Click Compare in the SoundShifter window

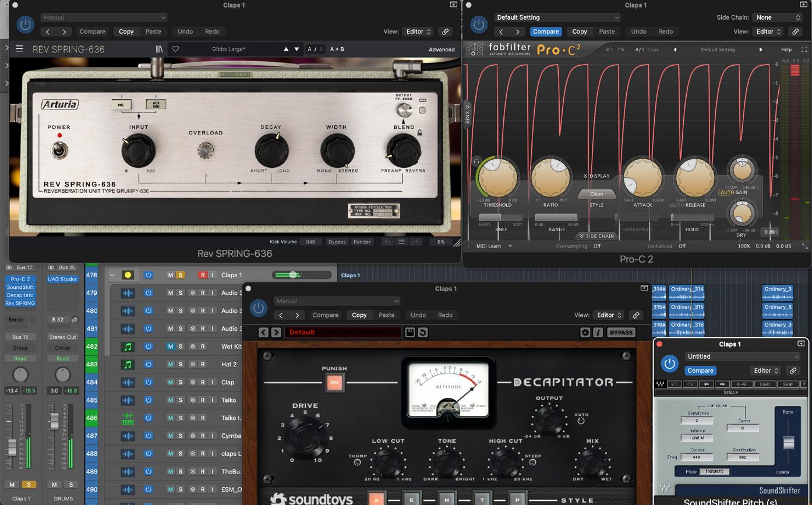[700, 370]
